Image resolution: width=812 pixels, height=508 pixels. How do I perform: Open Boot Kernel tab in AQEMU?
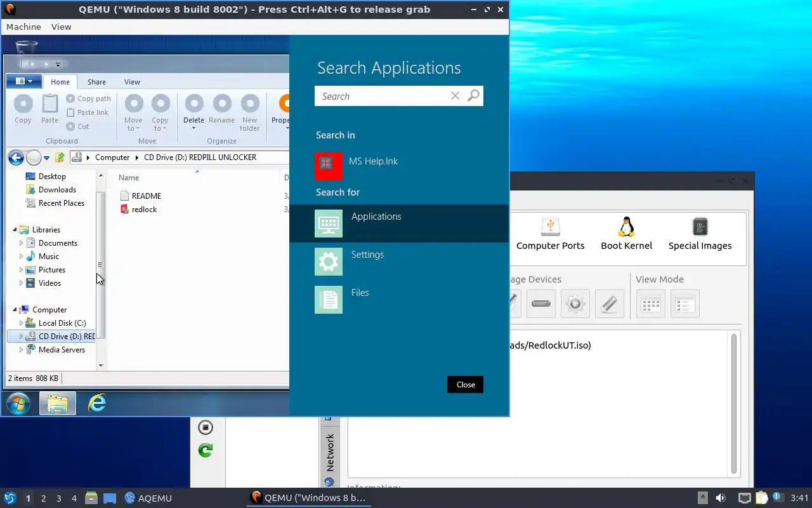click(x=627, y=234)
